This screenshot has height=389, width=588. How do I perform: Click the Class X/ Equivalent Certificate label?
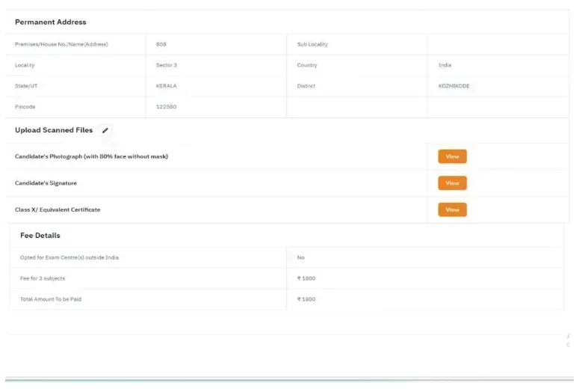pos(58,209)
